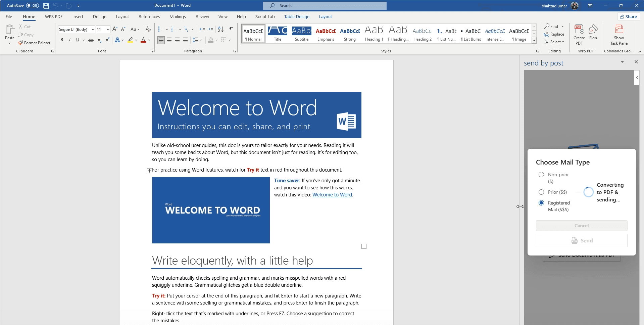Image resolution: width=644 pixels, height=325 pixels.
Task: Select the Non-prior ($) mail option
Action: [x=541, y=175]
